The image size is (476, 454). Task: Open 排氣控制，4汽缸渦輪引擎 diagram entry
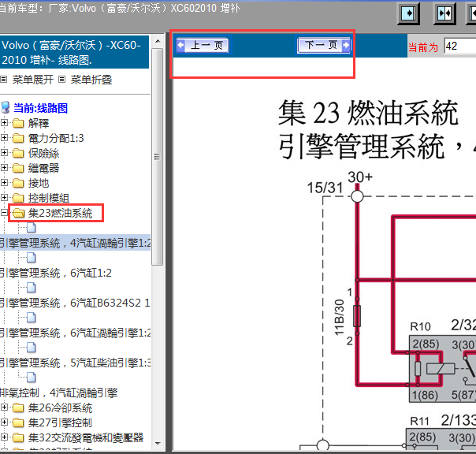(59, 393)
